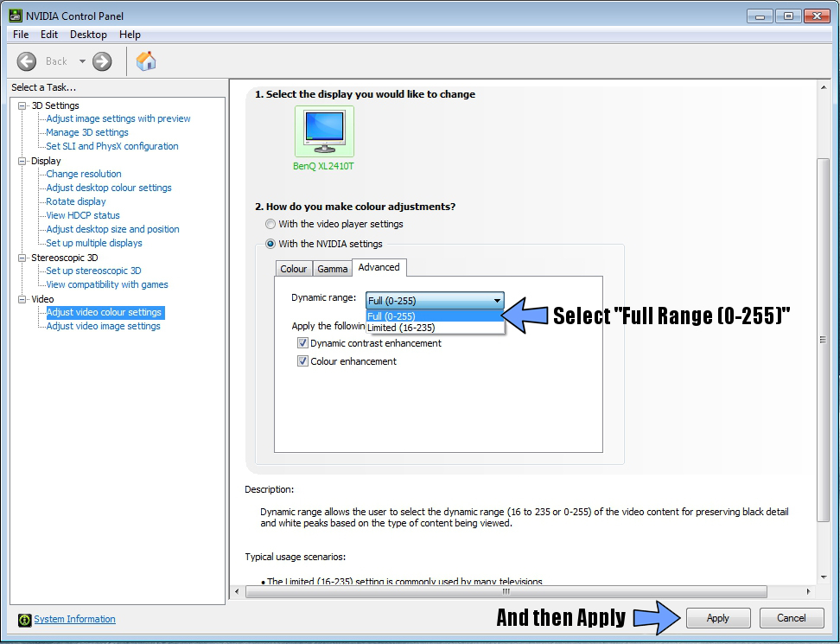Collapse the 3D Settings tree node
The height and width of the screenshot is (644, 840).
tap(22, 105)
